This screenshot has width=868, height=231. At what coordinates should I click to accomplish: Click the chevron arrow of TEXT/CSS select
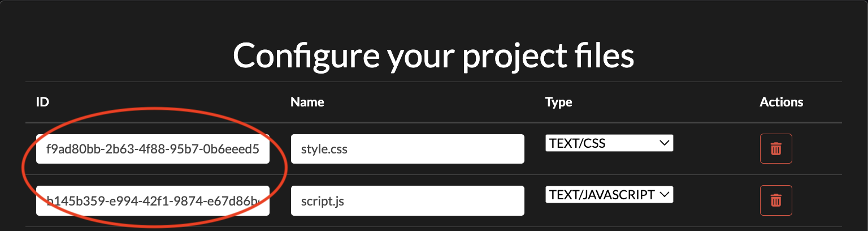665,144
